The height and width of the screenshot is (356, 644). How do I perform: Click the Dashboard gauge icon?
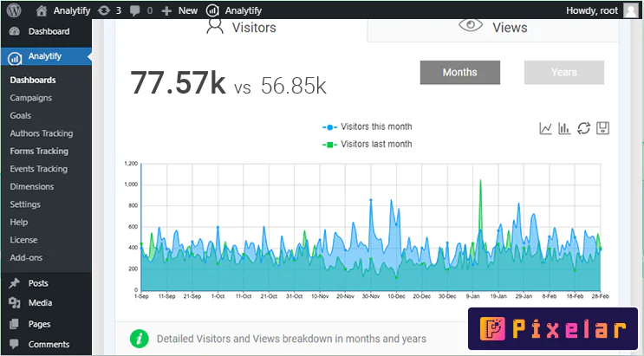tap(15, 31)
